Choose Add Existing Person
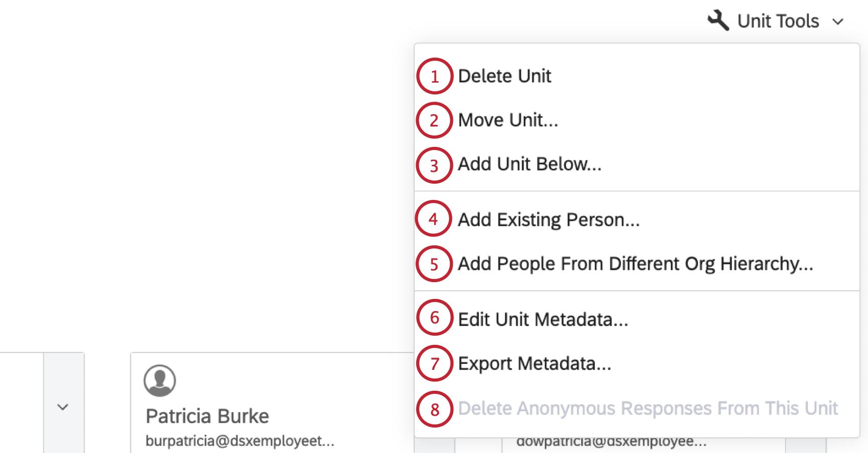The image size is (868, 453). [x=548, y=219]
